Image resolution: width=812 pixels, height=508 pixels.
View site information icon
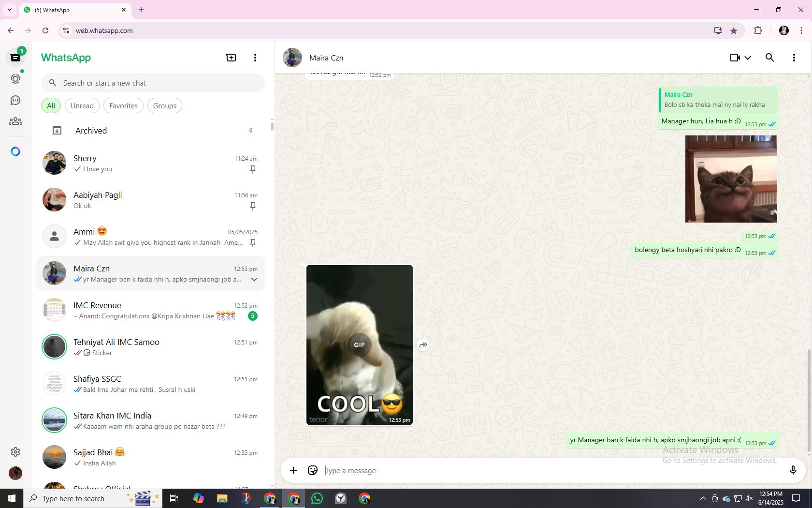(66, 30)
